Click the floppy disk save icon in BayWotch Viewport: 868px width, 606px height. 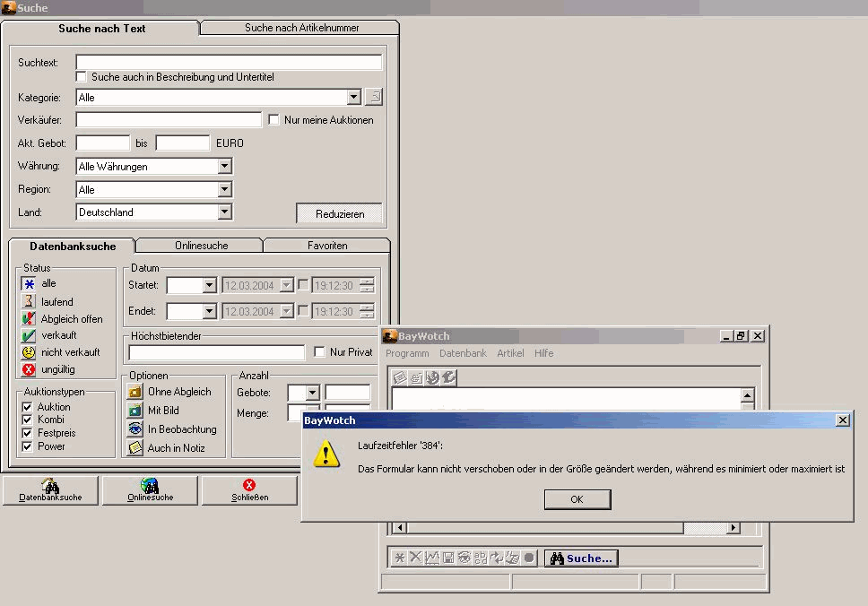click(448, 558)
